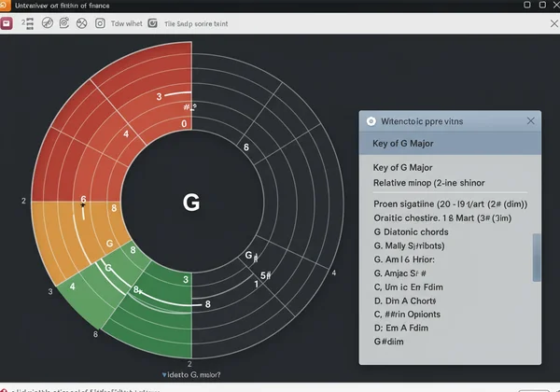Expand the 'Iderto G. maior?' caption arrow
Image resolution: width=560 pixels, height=392 pixels.
164,375
